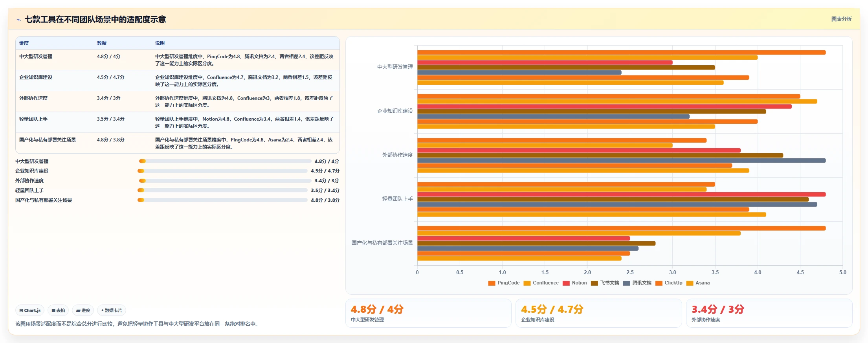Click the small icon beside the panel title
Screen dimensions: 868x343
pyautogui.click(x=18, y=20)
